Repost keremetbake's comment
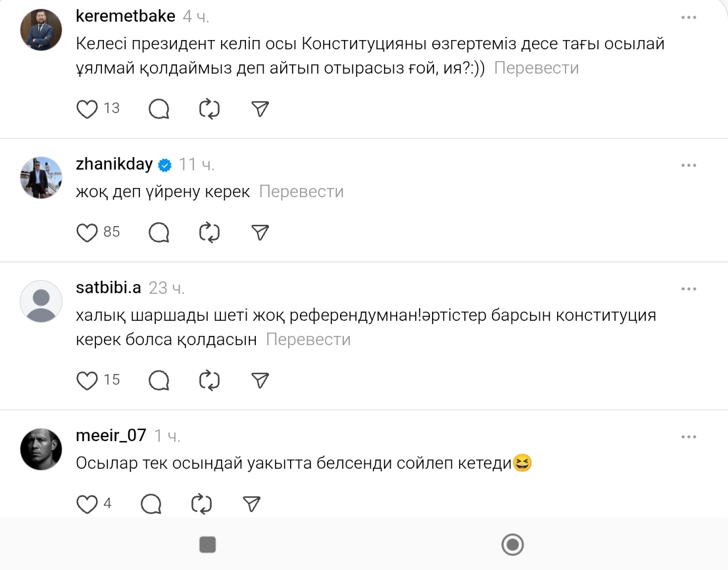Image resolution: width=728 pixels, height=570 pixels. [209, 109]
